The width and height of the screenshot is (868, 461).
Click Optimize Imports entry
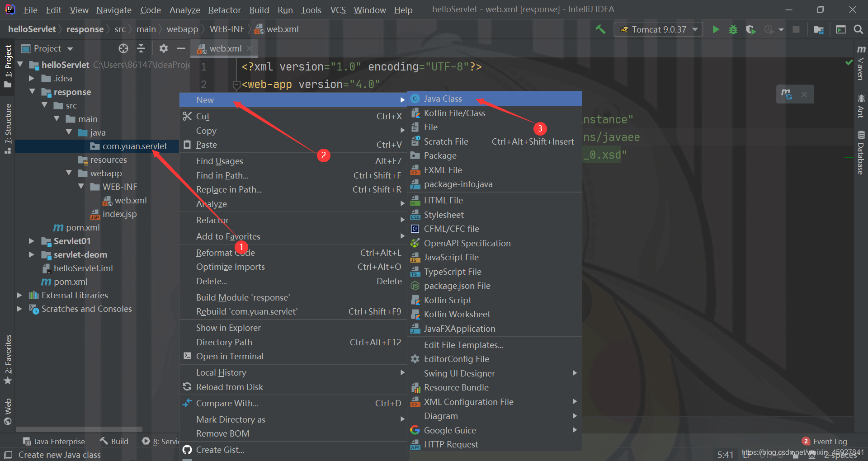click(293, 267)
